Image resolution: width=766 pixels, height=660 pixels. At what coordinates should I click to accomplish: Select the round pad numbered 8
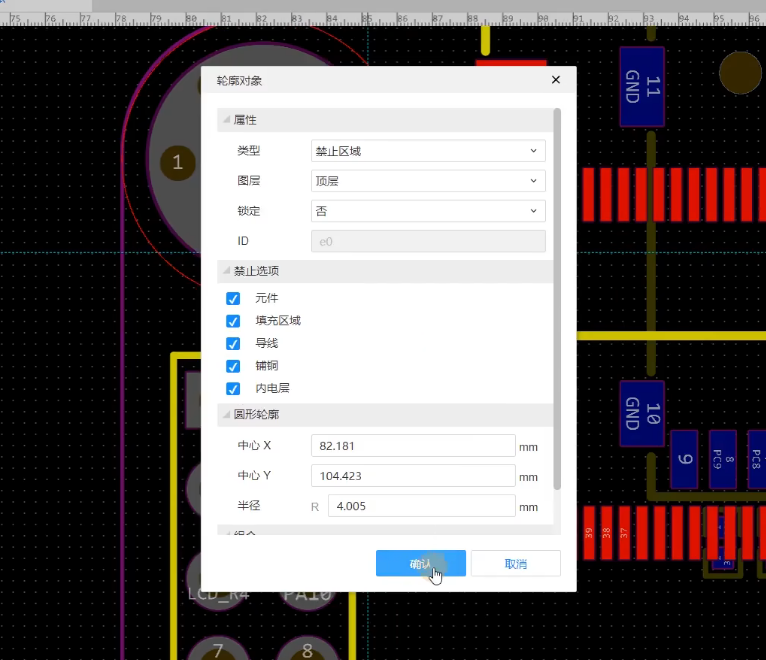pyautogui.click(x=307, y=649)
